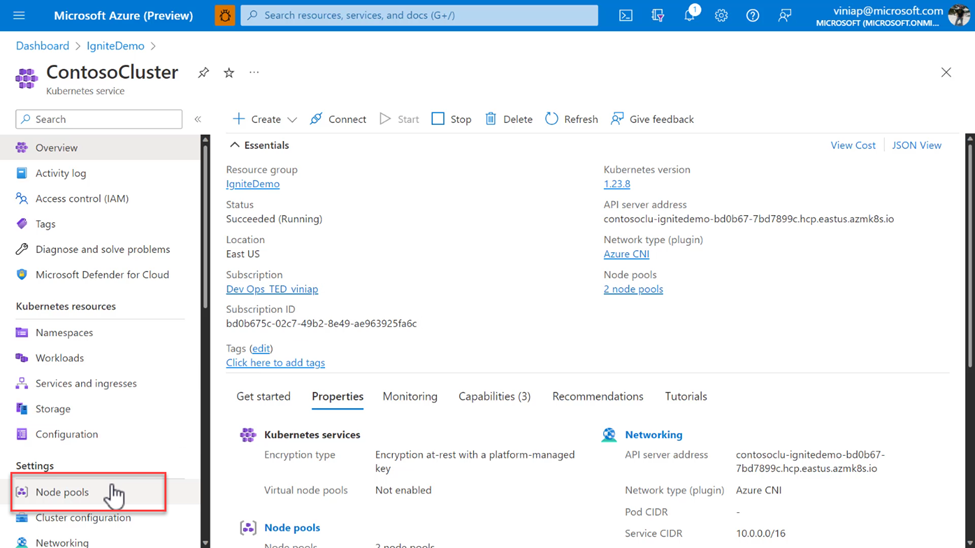This screenshot has width=975, height=548.
Task: Go to IgniteDemo breadcrumb
Action: [115, 46]
